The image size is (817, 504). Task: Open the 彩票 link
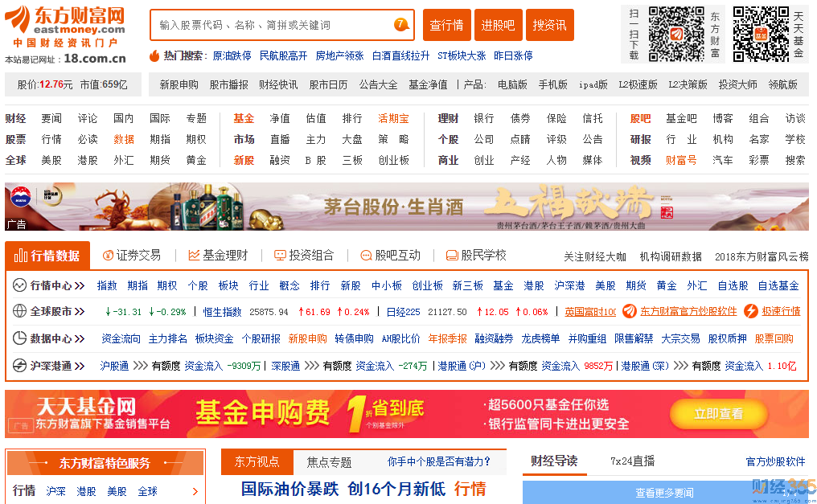coord(758,161)
